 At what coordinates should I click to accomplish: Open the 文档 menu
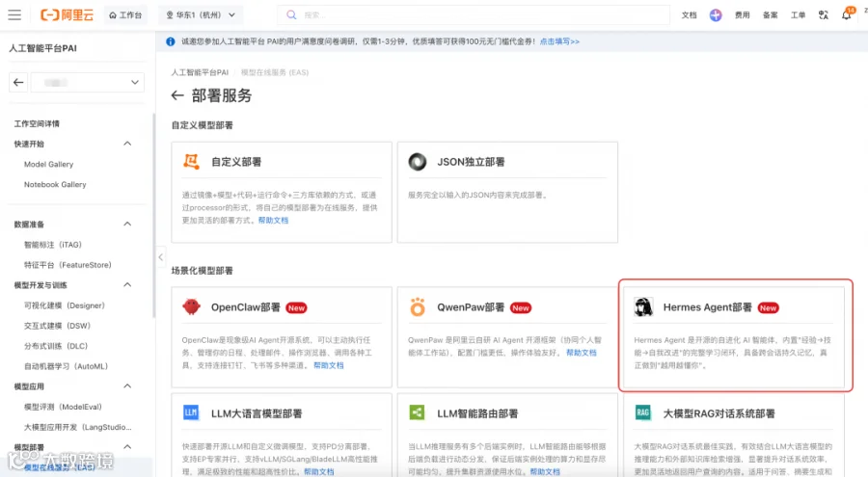(x=689, y=15)
